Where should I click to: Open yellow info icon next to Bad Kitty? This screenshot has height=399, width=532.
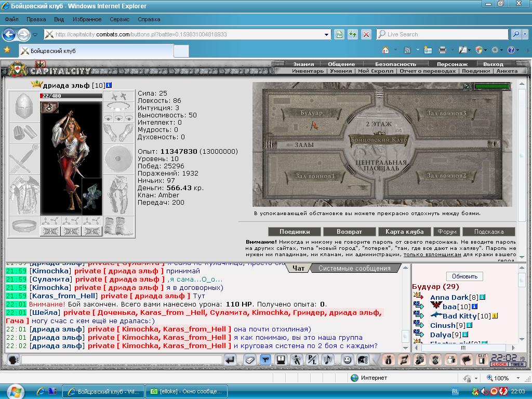pyautogui.click(x=495, y=316)
